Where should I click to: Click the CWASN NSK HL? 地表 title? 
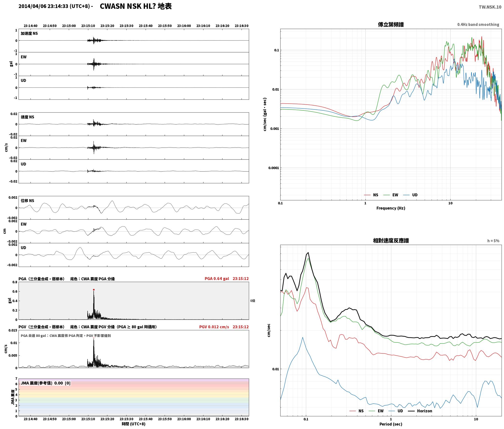point(136,6)
